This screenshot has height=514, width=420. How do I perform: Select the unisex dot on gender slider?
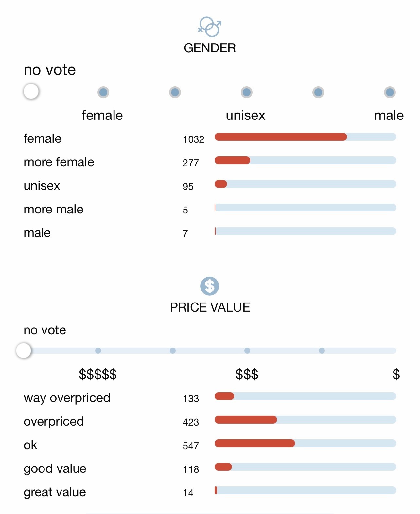pos(247,92)
